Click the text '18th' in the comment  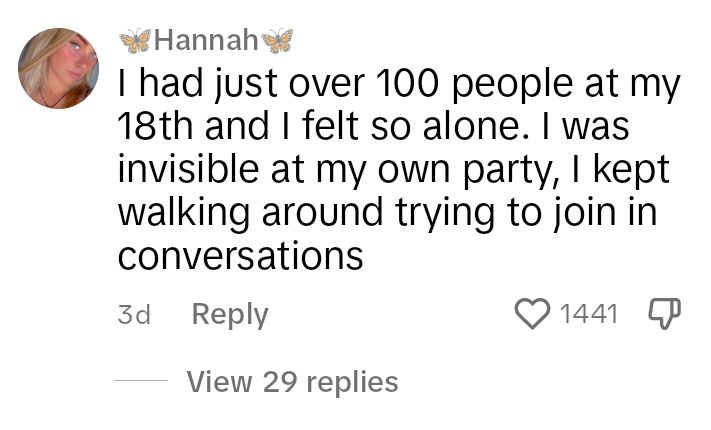[155, 126]
